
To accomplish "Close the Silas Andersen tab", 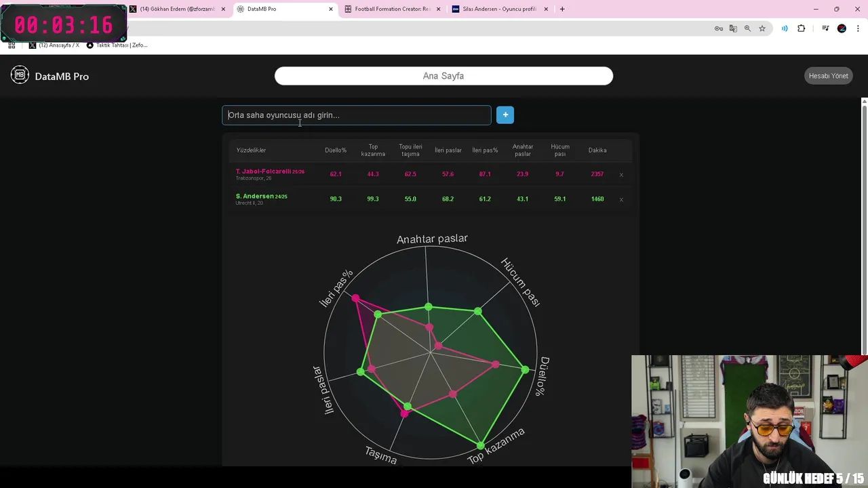I will (546, 9).
